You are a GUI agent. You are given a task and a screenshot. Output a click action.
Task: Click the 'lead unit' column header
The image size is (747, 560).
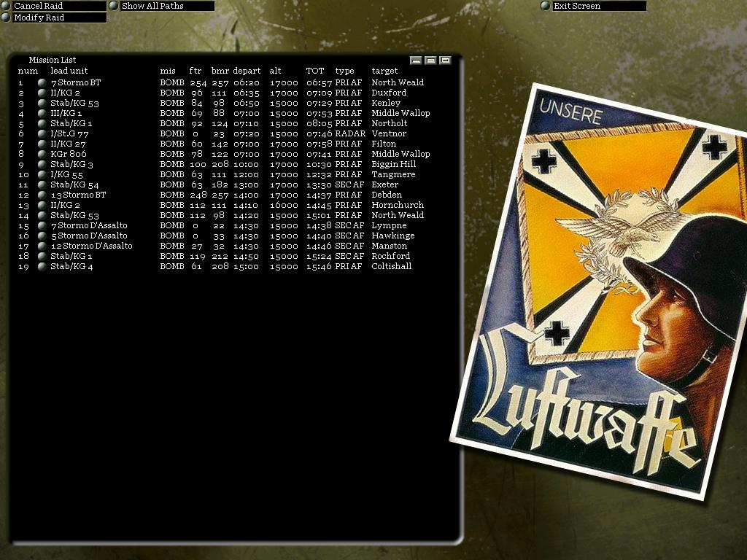click(69, 71)
